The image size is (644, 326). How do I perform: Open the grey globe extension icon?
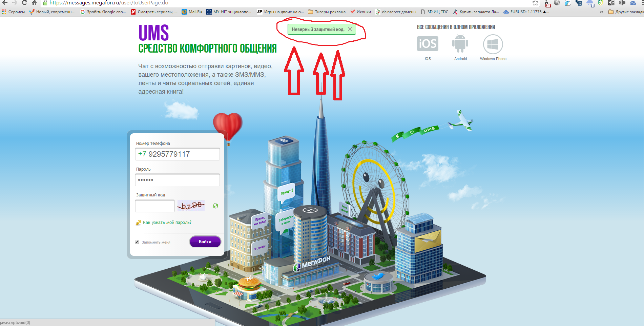557,3
